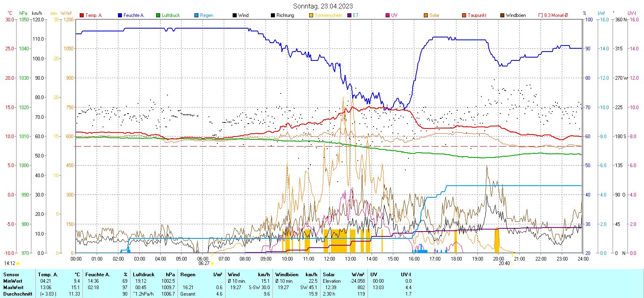Click the yellow sun icon beside 14:12
Image resolution: width=644 pixels, height=298 pixels.
18,263
